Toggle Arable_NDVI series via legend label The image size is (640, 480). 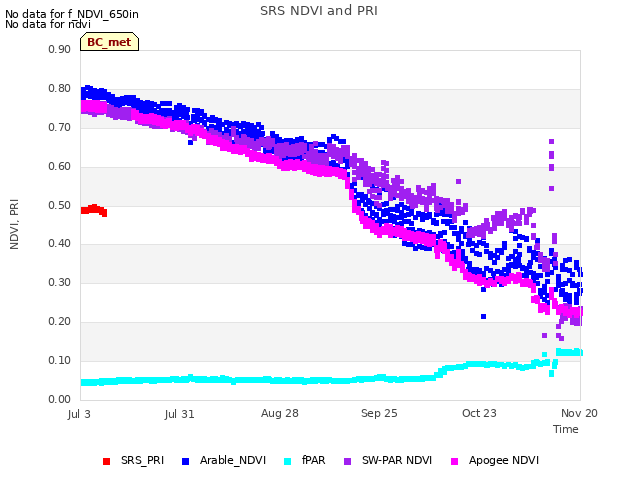pos(233,460)
